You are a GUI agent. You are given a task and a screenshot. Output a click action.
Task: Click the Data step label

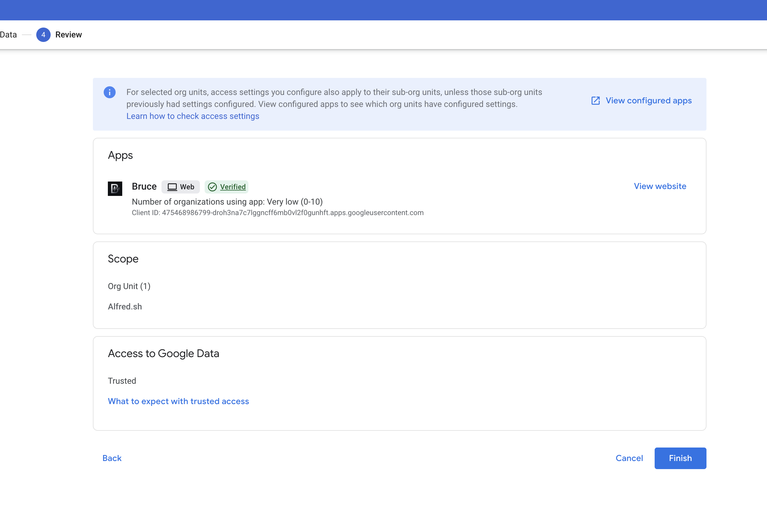[8, 35]
